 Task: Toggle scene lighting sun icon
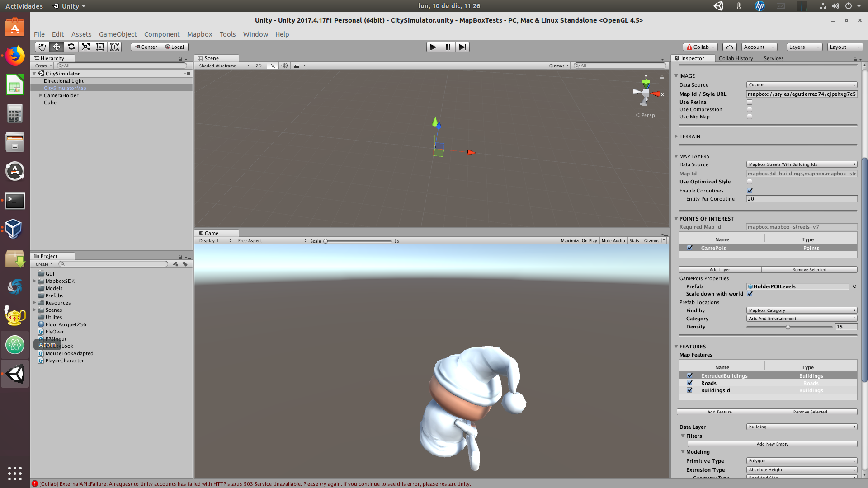(x=273, y=66)
